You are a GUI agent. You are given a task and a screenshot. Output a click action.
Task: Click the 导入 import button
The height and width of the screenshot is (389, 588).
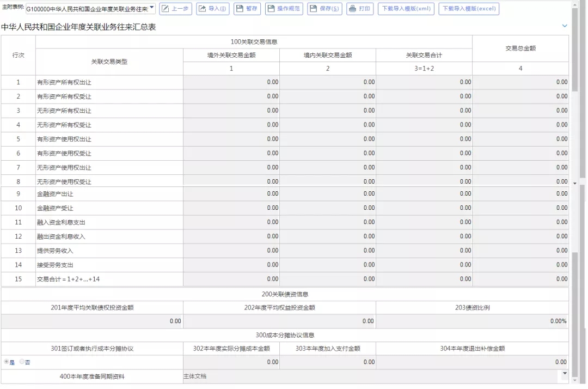pyautogui.click(x=212, y=9)
